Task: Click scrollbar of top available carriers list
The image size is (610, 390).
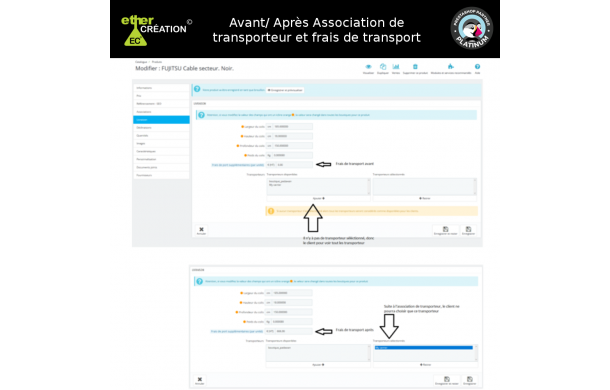Action: coord(369,187)
